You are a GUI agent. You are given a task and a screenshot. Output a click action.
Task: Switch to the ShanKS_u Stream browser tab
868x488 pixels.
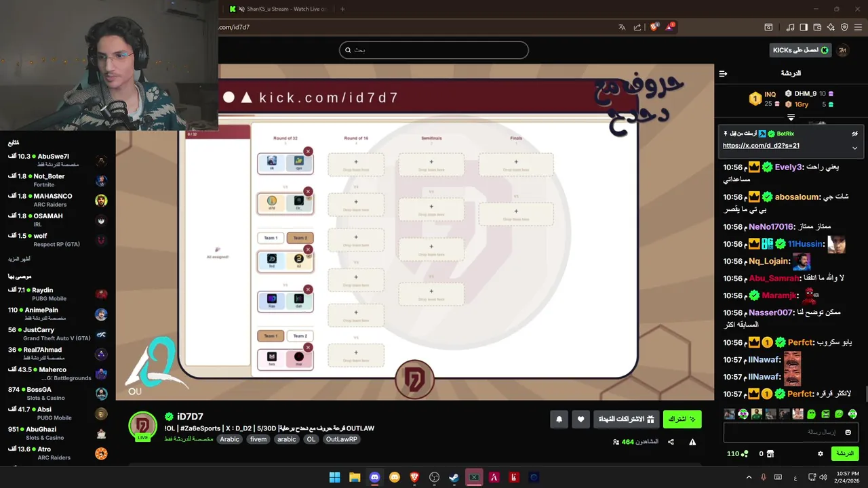point(278,9)
